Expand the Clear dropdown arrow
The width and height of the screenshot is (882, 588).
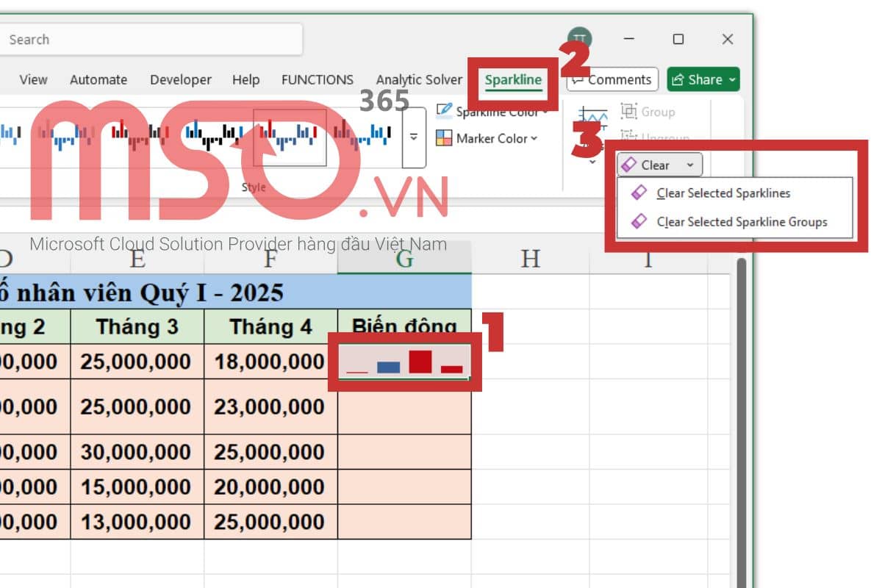(x=690, y=165)
